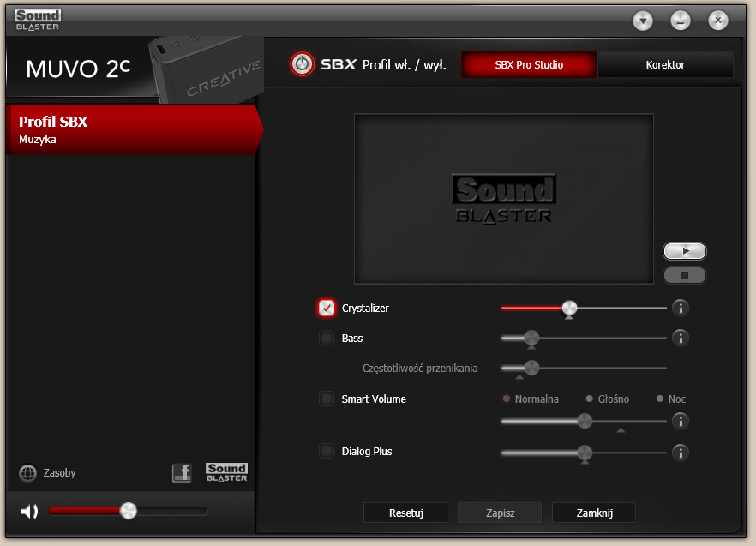Click the Sound Blaster logo near Zasoby

226,472
